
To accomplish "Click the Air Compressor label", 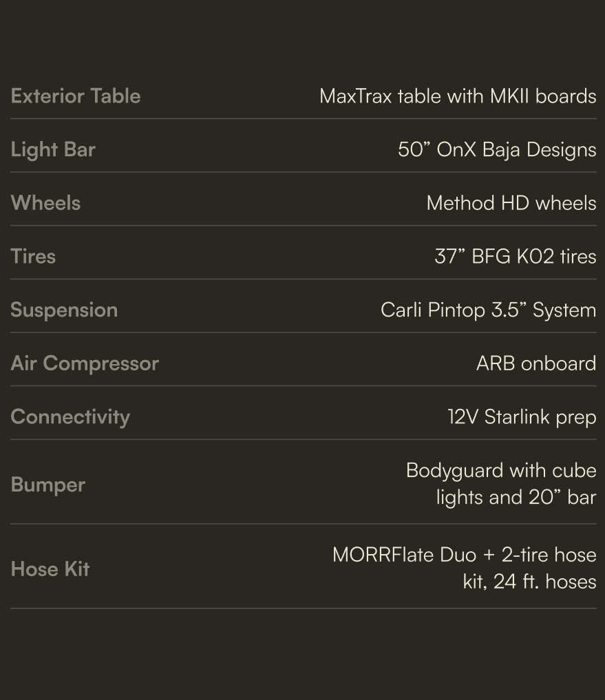I will click(x=85, y=363).
